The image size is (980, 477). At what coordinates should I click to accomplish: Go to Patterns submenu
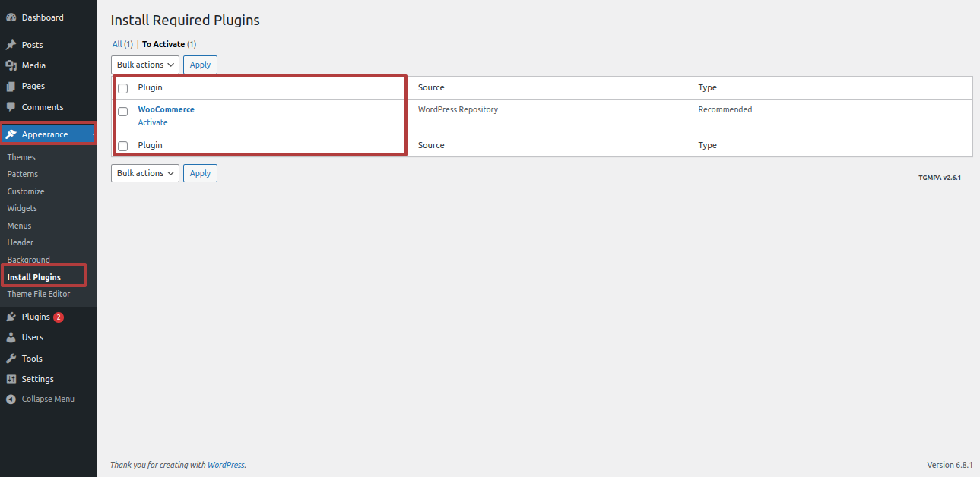click(23, 174)
